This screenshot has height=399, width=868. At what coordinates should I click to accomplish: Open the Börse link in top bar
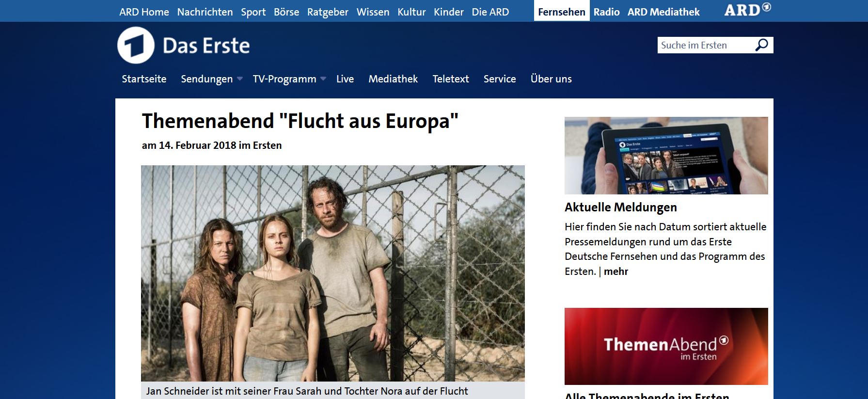coord(286,12)
